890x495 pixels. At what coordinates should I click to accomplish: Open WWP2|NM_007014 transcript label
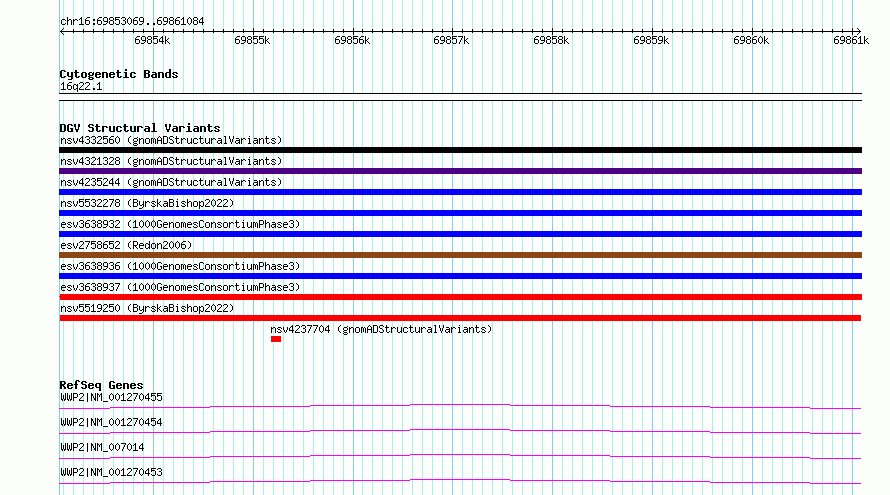[102, 447]
